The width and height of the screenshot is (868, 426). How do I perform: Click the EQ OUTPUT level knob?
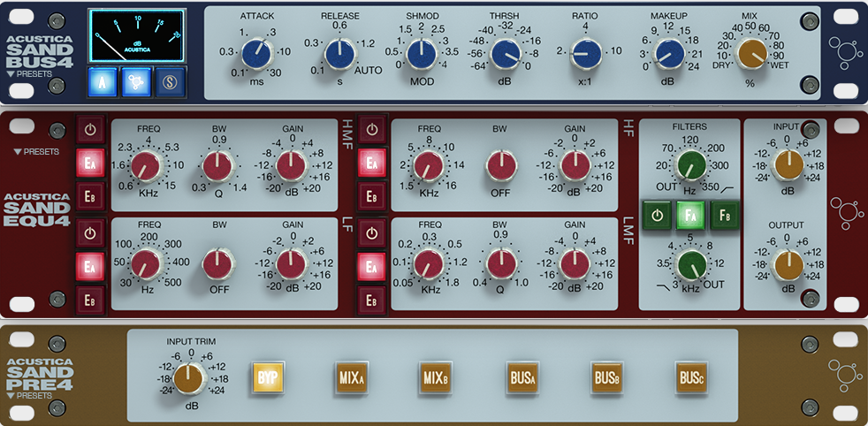pos(788,264)
